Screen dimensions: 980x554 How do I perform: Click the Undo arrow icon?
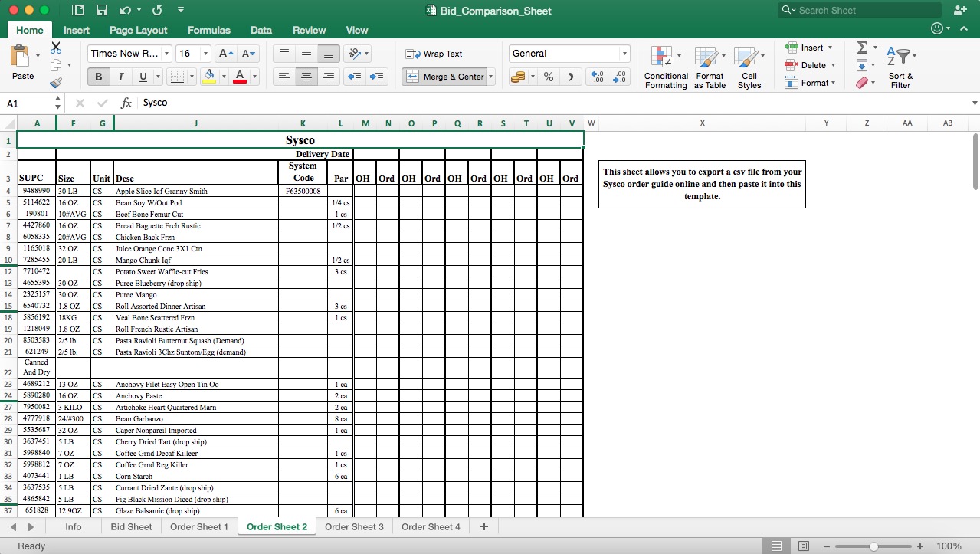click(125, 11)
